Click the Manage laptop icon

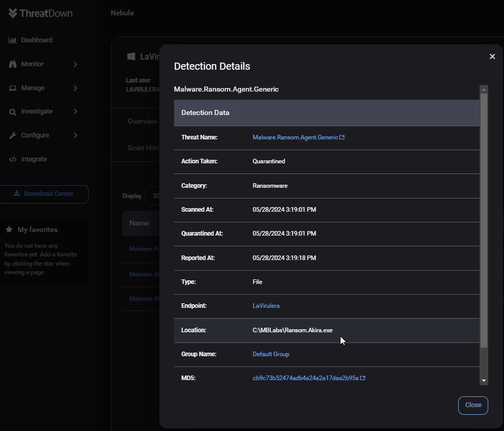[x=13, y=88]
